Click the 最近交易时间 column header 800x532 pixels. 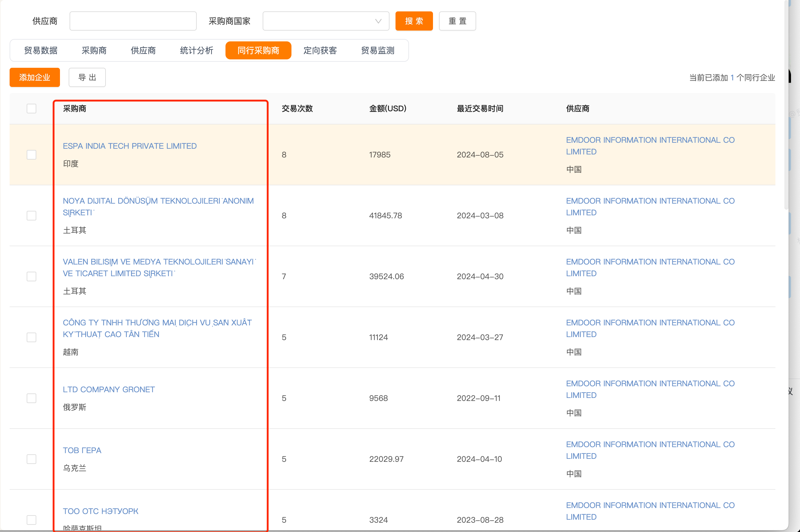click(480, 109)
